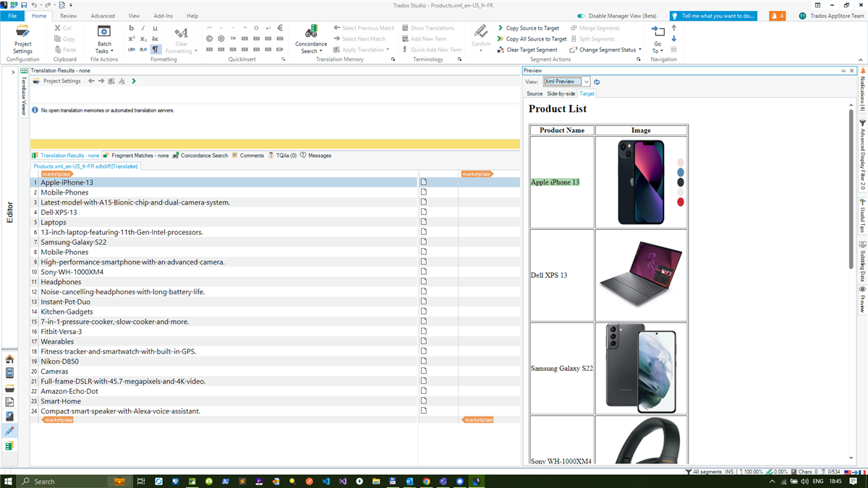Screen dimensions: 868x488
Task: Open Project Settings in the ribbon
Action: [22, 39]
